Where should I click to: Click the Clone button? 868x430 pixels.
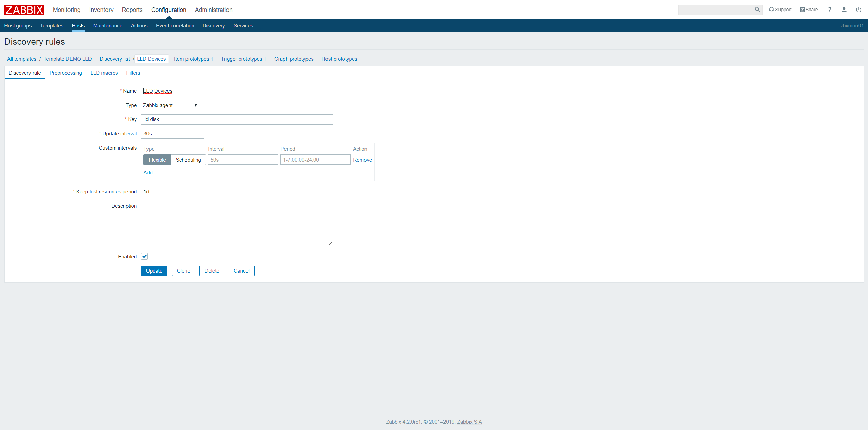pyautogui.click(x=183, y=271)
